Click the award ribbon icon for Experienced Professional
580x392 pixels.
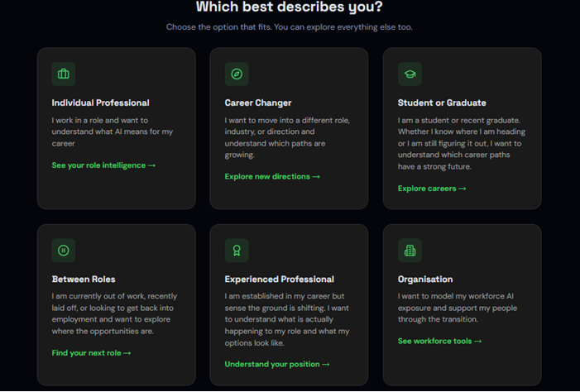(x=237, y=251)
